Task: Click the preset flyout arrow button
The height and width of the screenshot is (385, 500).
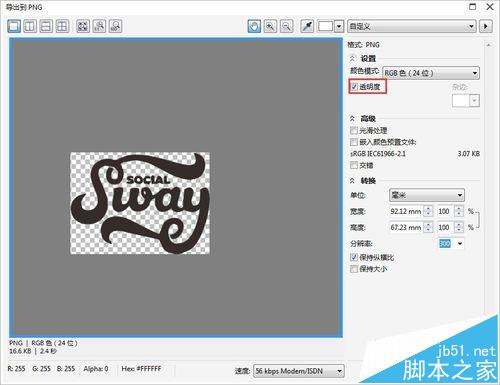Action: coord(486,26)
